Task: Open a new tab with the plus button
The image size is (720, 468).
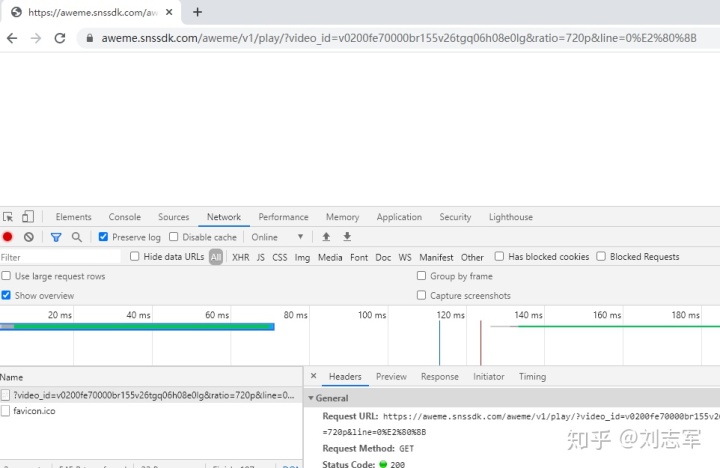Action: [197, 12]
